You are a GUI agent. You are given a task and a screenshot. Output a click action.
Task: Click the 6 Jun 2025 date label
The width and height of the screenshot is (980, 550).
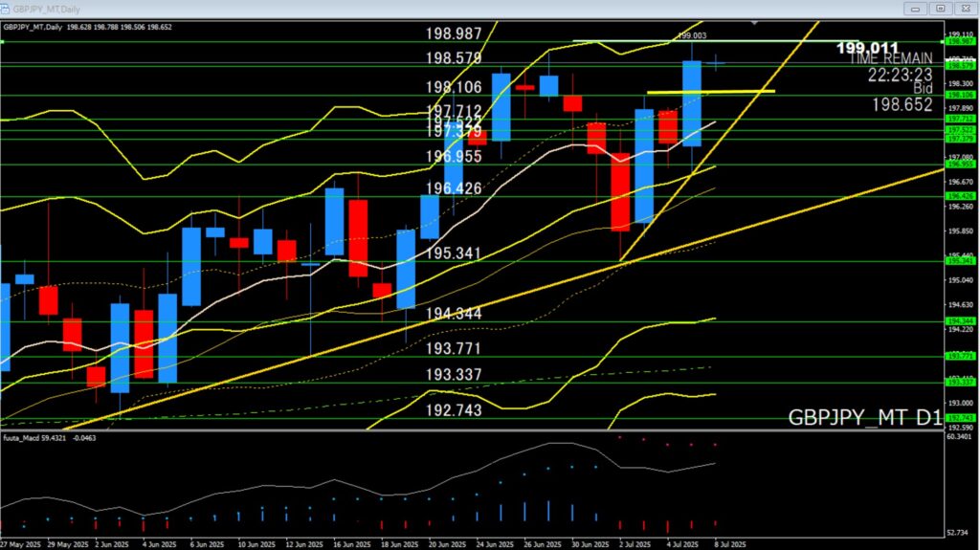point(208,545)
